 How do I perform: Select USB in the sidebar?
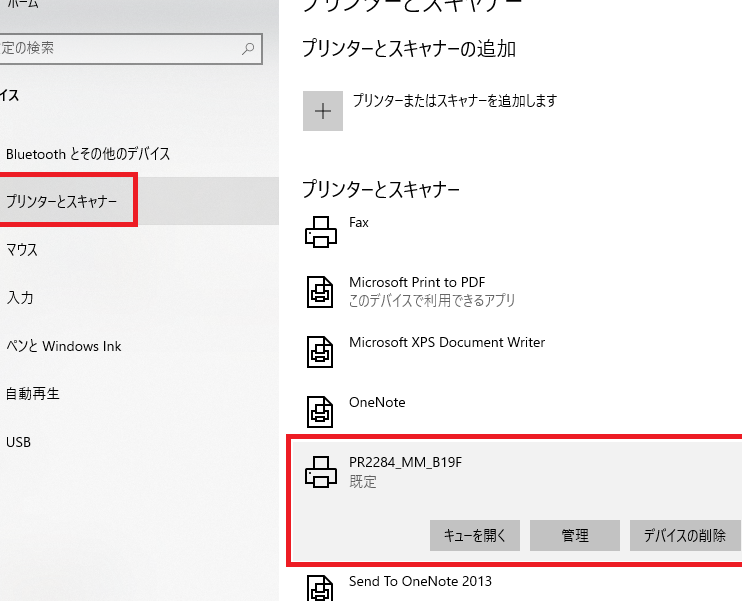[x=19, y=442]
